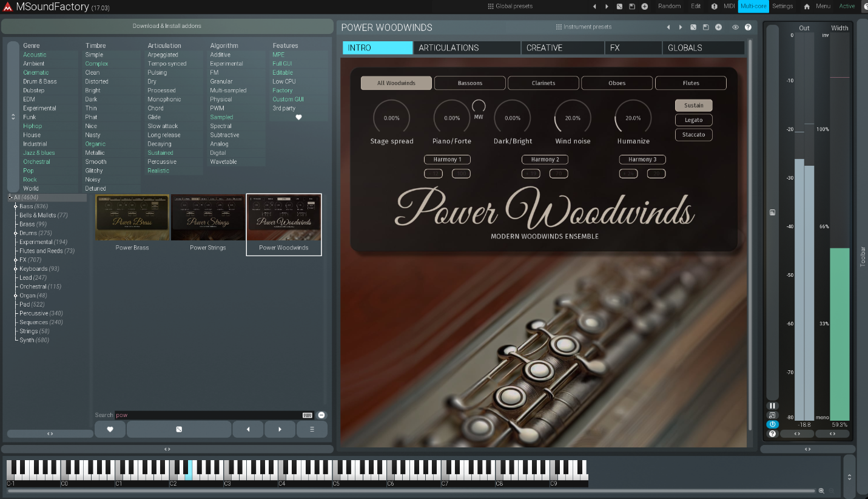This screenshot has width=868, height=499.
Task: Adjust the Wind noise knob
Action: click(x=573, y=118)
